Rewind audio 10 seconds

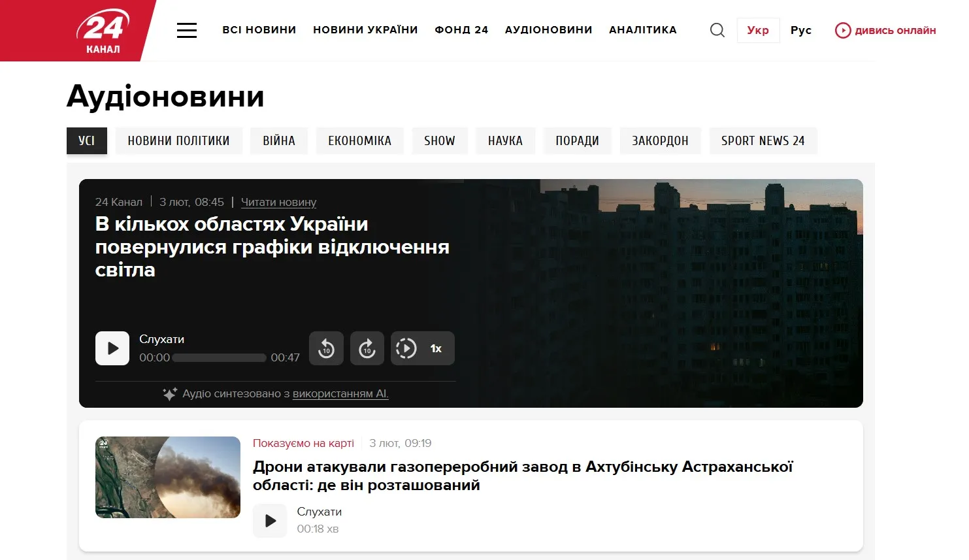326,348
